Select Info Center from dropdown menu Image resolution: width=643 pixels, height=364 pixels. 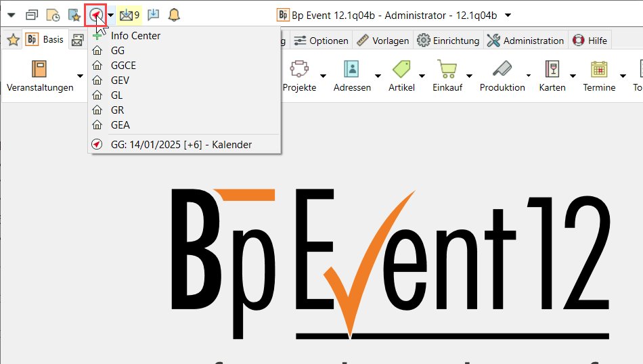tap(135, 36)
